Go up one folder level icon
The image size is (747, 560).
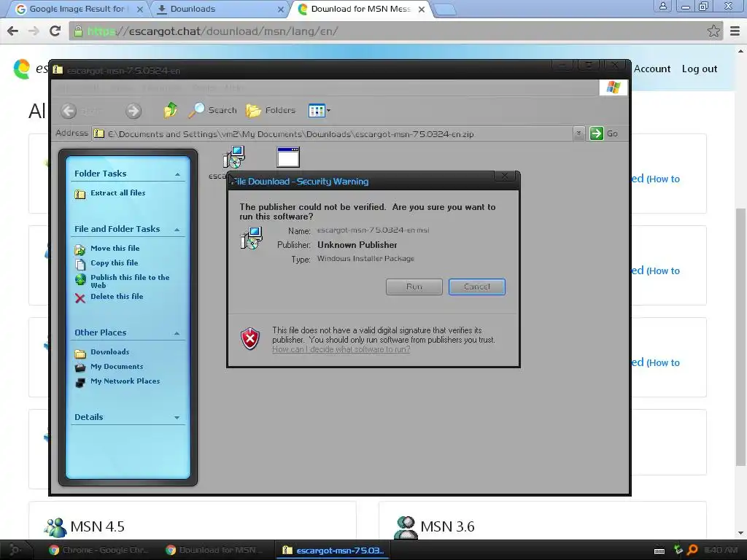(x=170, y=111)
